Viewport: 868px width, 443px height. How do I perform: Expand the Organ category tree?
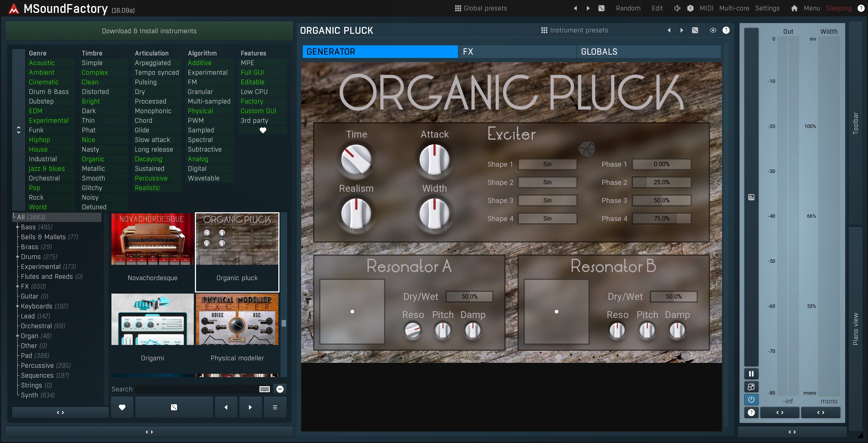tap(18, 336)
